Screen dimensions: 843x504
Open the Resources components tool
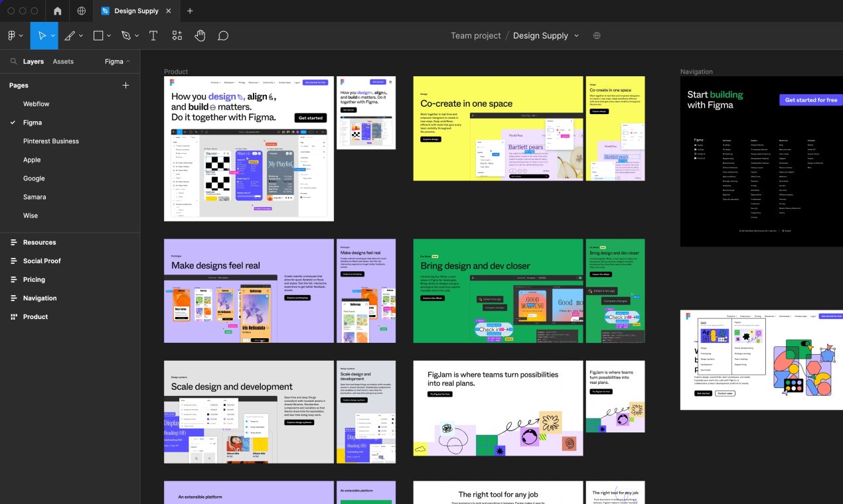(x=177, y=36)
